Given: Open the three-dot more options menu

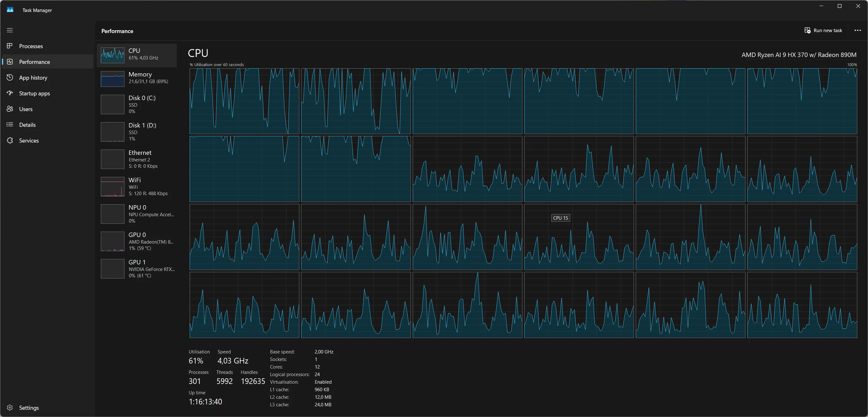Looking at the screenshot, I should coord(858,30).
